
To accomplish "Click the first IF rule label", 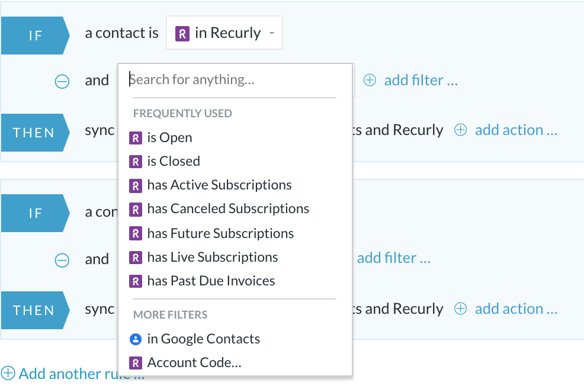I will (36, 36).
